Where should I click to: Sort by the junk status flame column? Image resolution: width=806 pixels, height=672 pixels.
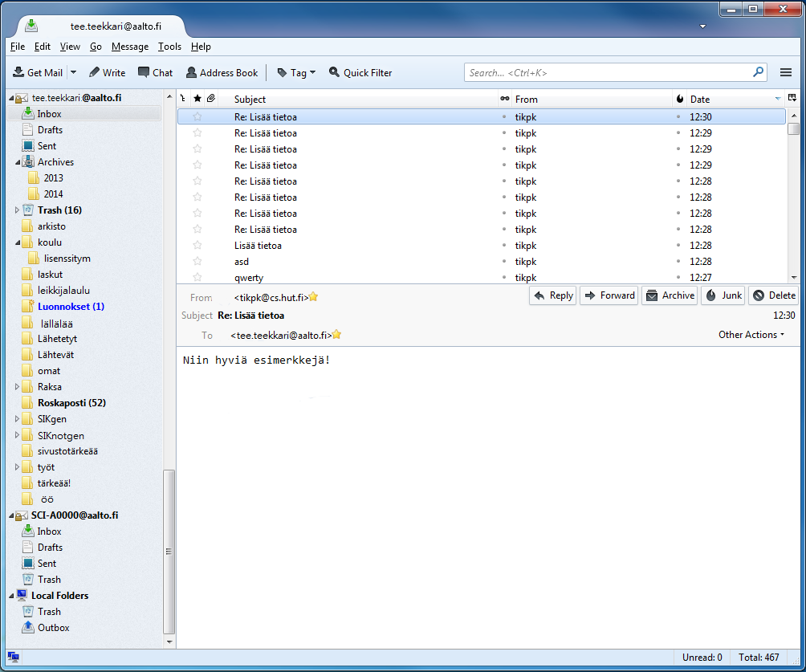(x=679, y=99)
